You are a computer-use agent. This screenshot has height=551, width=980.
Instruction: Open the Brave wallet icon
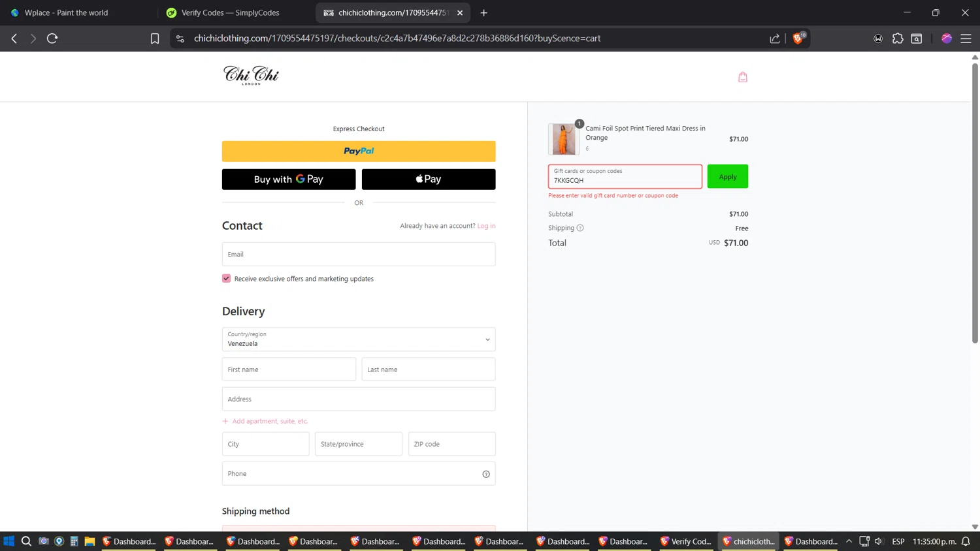(x=917, y=39)
